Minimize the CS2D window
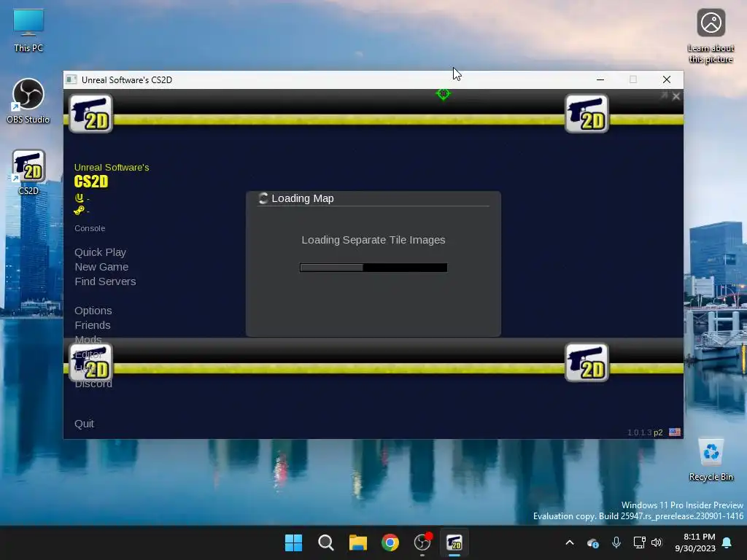 (600, 79)
